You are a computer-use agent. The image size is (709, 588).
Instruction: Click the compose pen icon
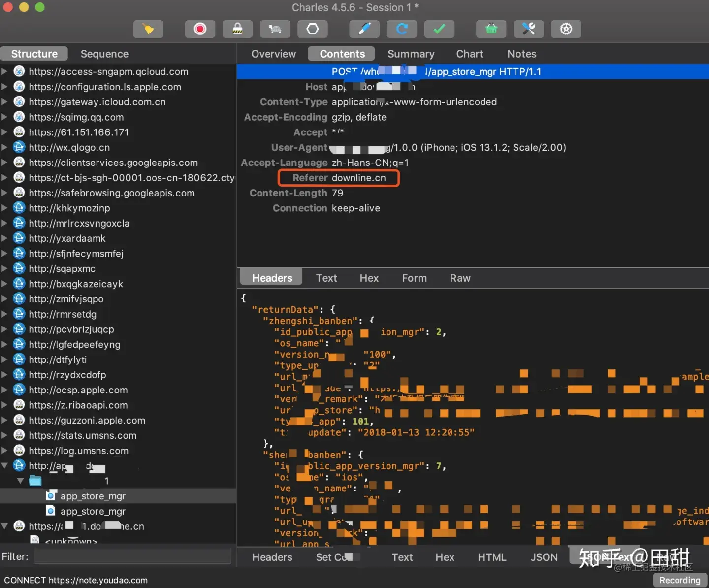pyautogui.click(x=364, y=29)
